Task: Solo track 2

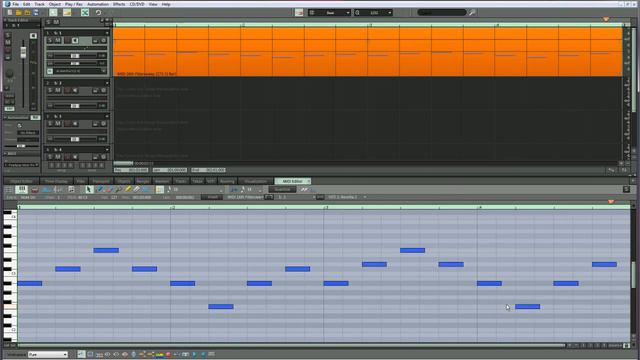Action: click(50, 90)
